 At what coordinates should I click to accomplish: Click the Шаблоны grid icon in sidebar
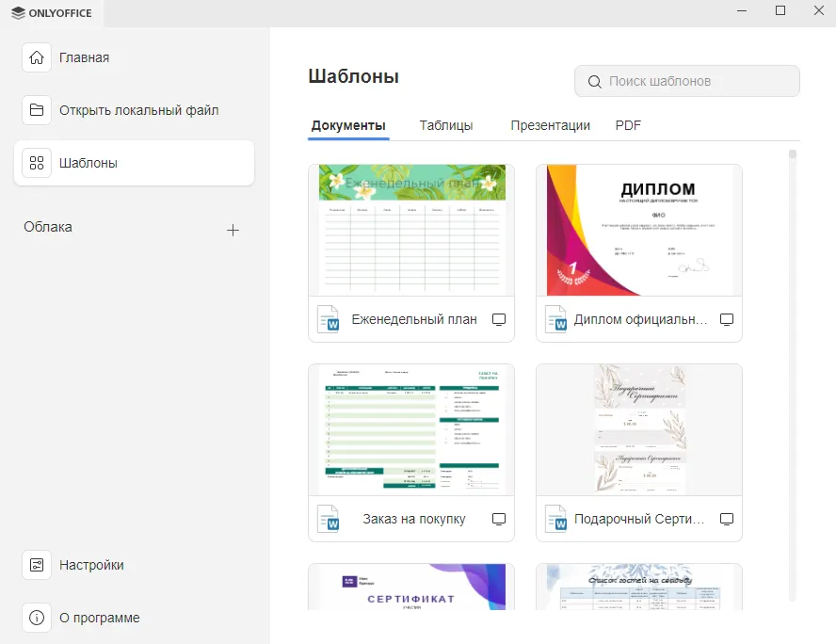[37, 163]
